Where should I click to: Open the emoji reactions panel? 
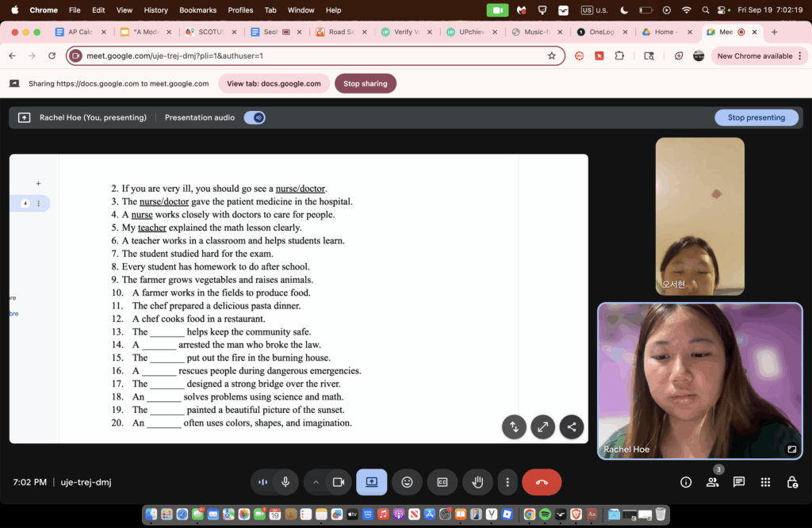(x=407, y=482)
